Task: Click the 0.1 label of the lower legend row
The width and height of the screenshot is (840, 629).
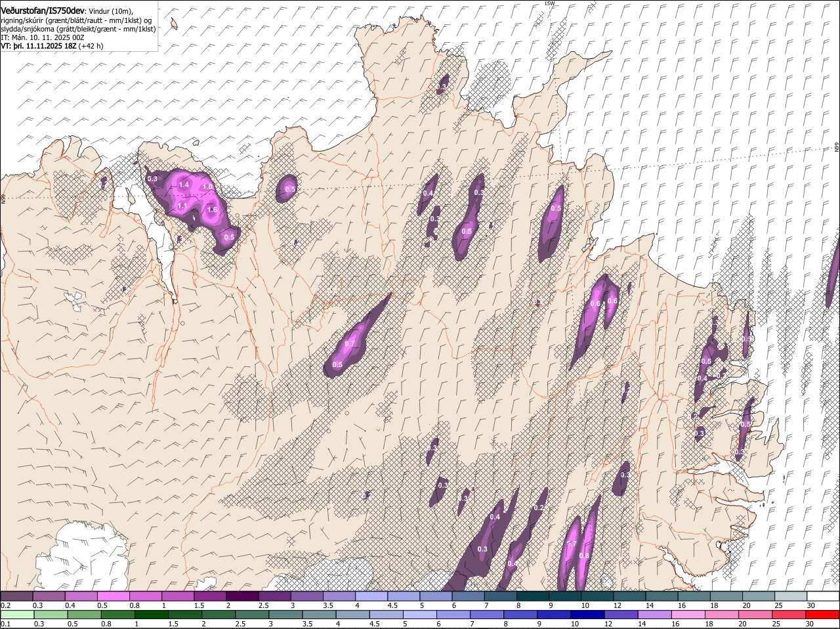Action: point(5,624)
